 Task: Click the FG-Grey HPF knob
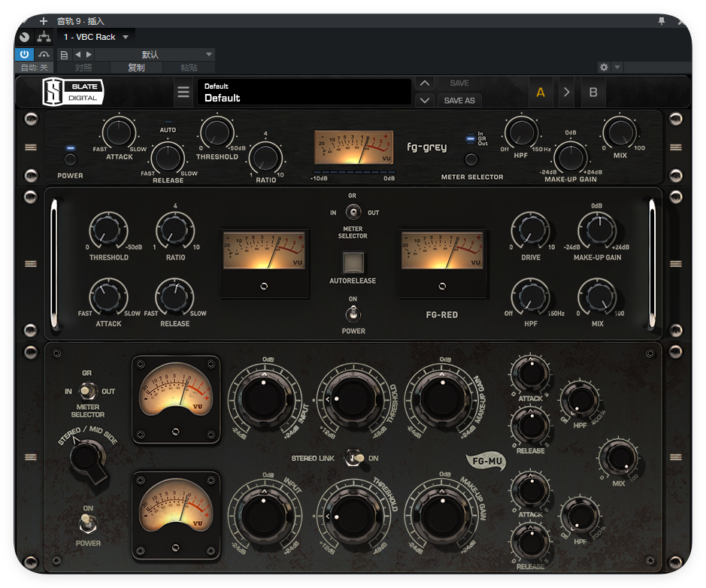click(521, 133)
